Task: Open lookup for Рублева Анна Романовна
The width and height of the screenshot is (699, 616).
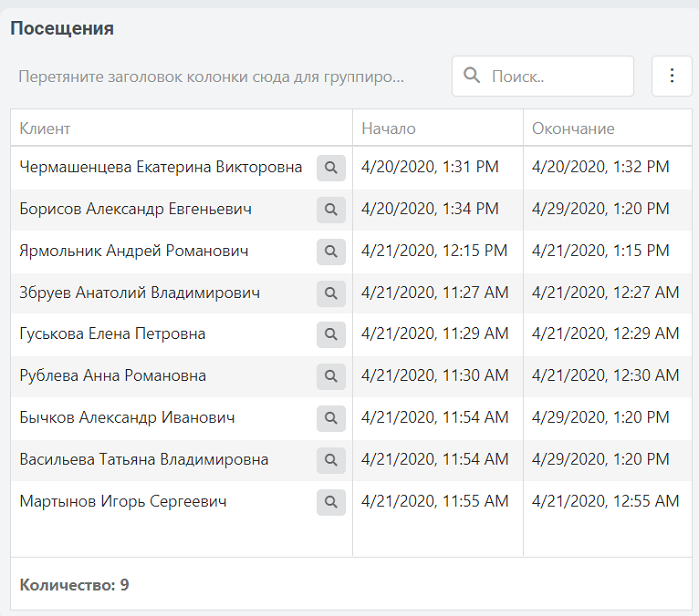Action: pos(331,377)
